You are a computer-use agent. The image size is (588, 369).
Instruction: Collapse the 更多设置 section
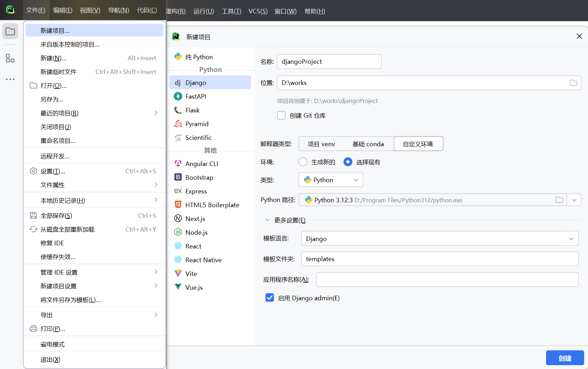[268, 220]
